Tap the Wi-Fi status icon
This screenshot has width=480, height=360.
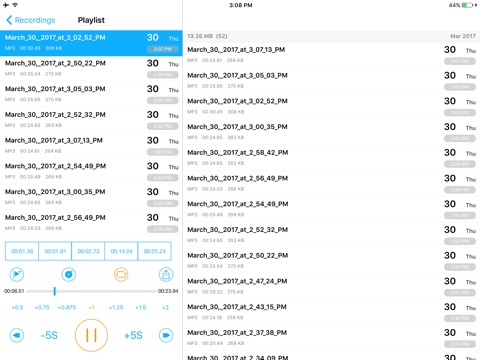click(x=15, y=5)
